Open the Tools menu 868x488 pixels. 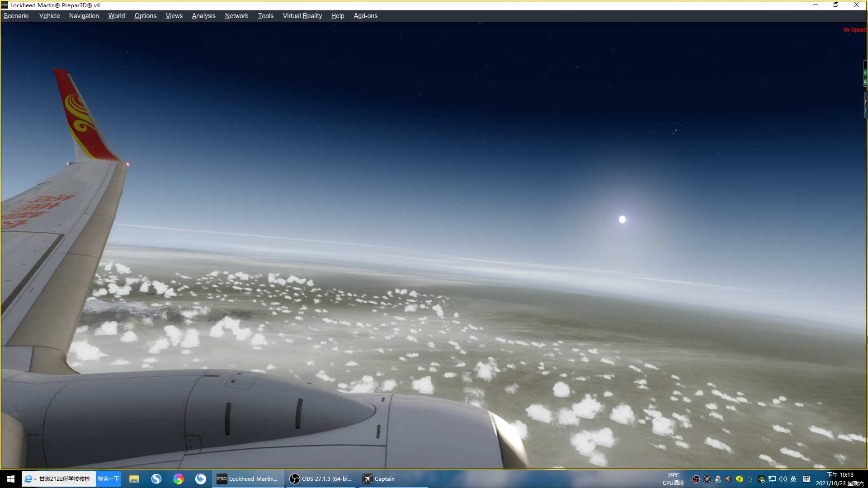[x=265, y=16]
